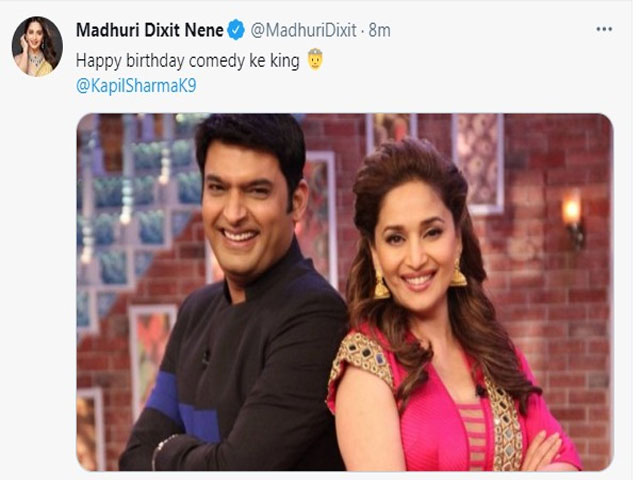Click the word 'king' in the tweet text
This screenshot has height=480, width=640.
click(284, 61)
